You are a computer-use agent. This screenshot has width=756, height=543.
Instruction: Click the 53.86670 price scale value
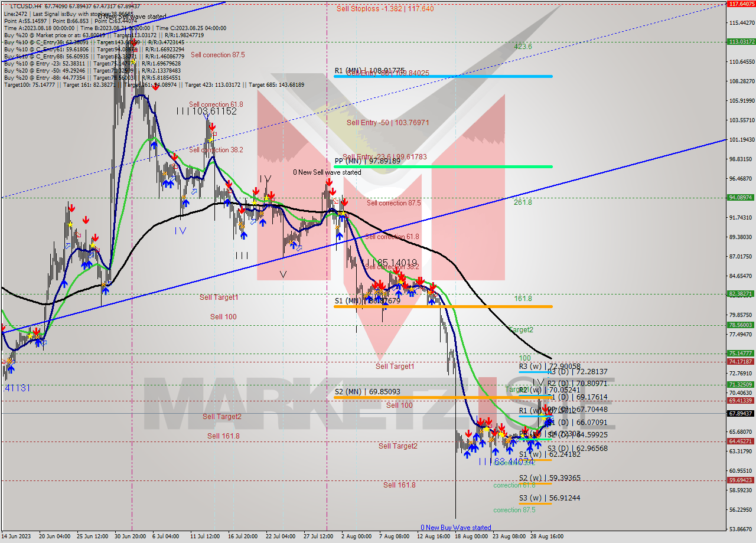[x=741, y=529]
